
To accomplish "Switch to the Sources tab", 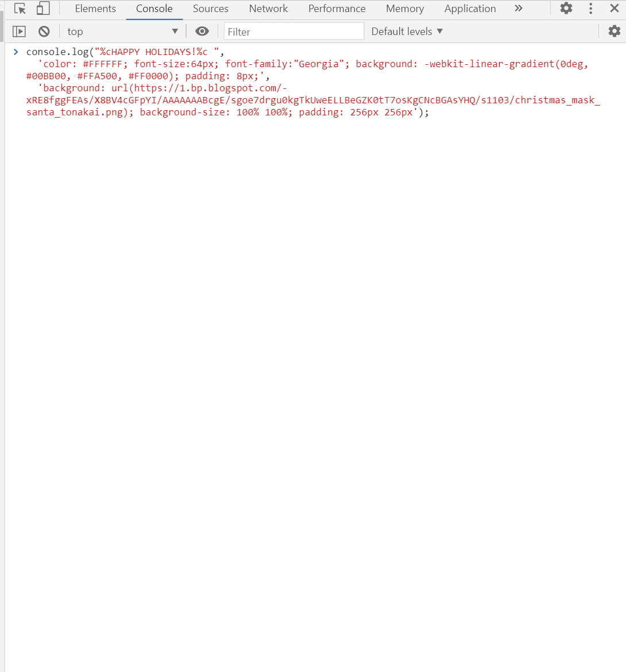I will (210, 9).
